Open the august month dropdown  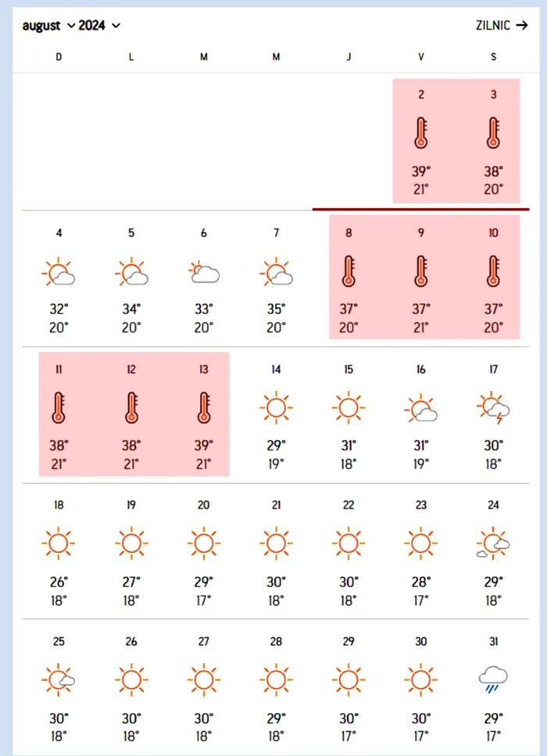48,26
